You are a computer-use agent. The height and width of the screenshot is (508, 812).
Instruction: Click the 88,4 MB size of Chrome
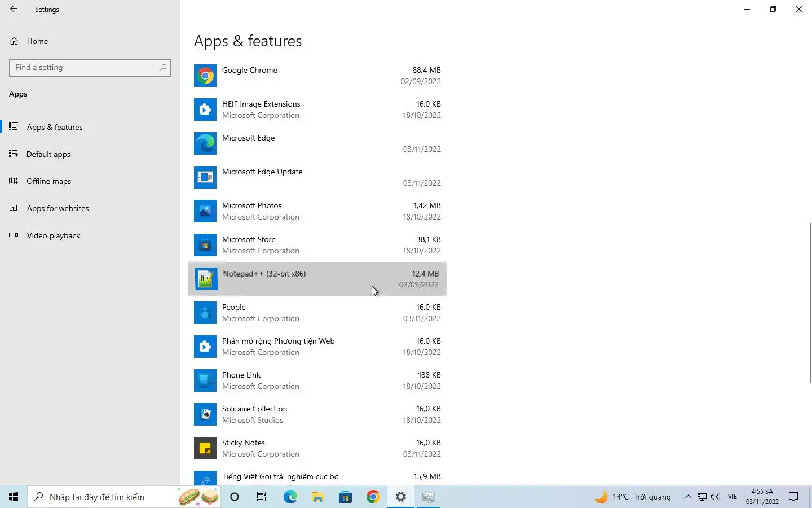point(426,70)
